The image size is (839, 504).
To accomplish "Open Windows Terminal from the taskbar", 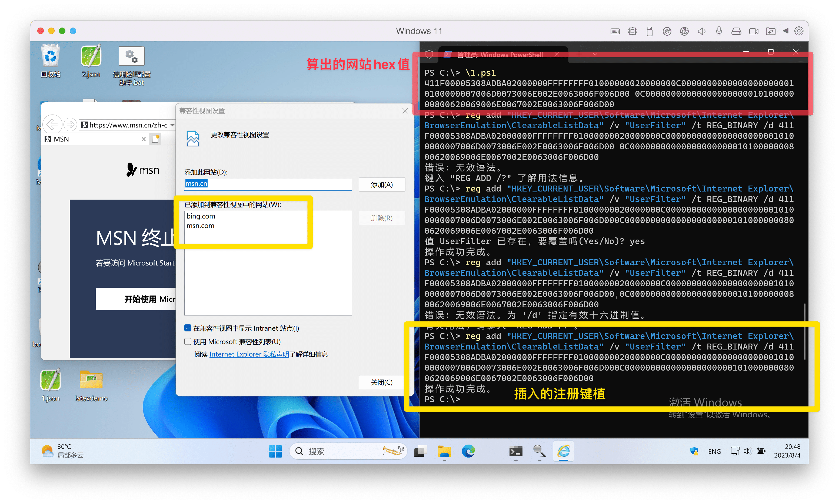I will tap(516, 451).
